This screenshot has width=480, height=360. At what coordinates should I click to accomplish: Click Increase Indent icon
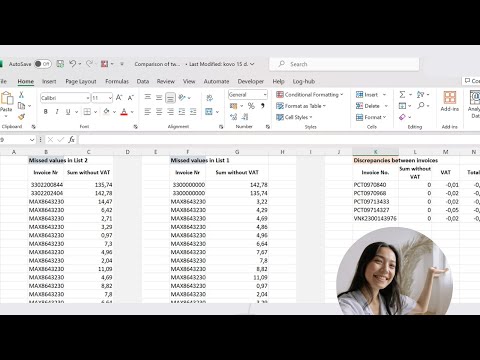(x=193, y=112)
